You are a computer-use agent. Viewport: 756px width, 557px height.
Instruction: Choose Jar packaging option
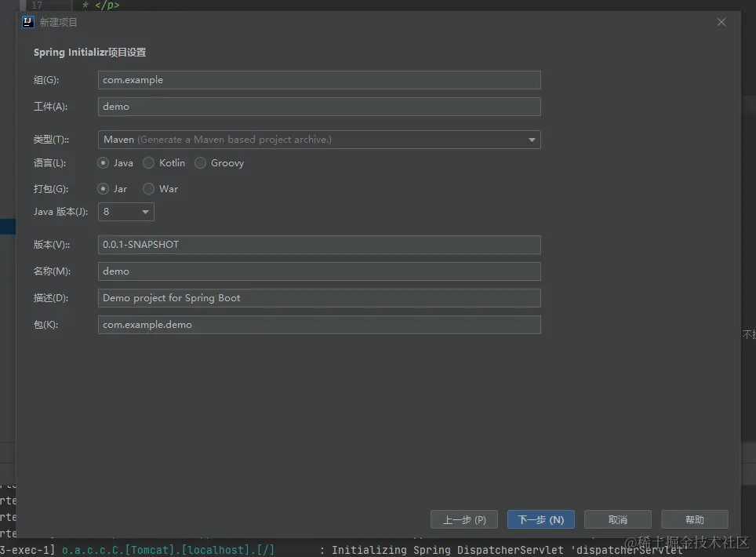(x=103, y=188)
